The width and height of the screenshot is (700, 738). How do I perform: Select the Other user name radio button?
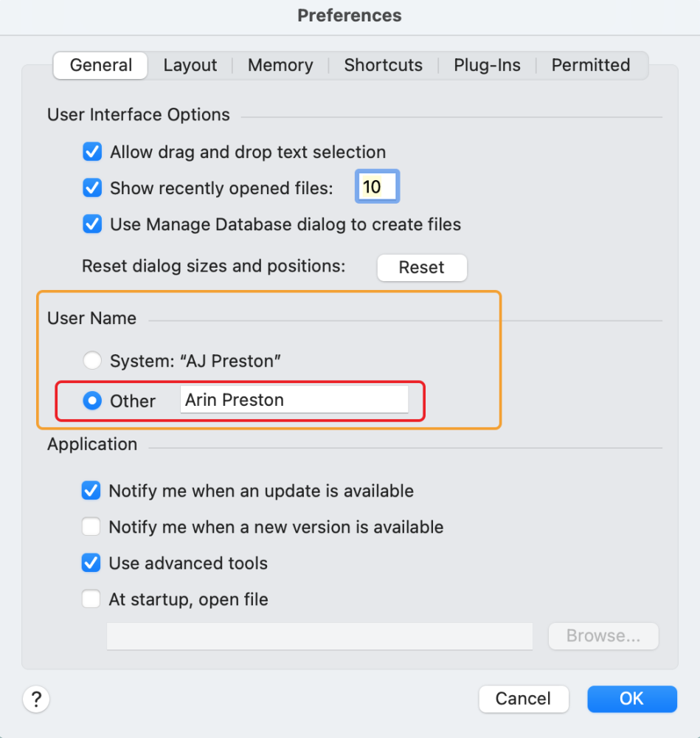pyautogui.click(x=92, y=401)
